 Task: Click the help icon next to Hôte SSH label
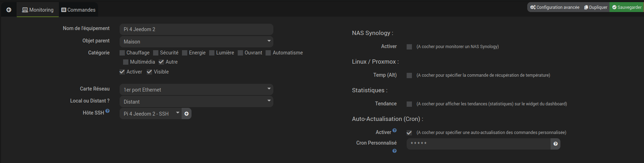pyautogui.click(x=108, y=111)
